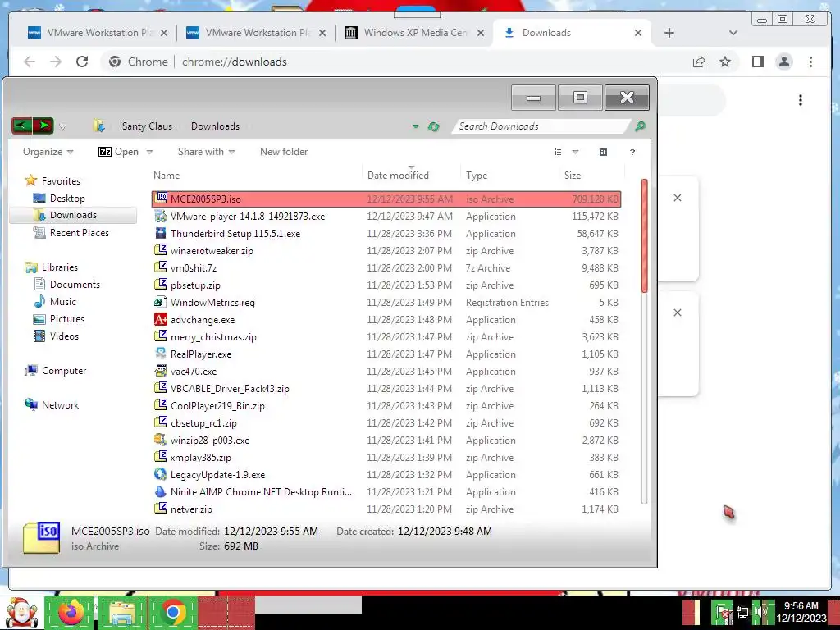Viewport: 840px width, 630px height.
Task: Open a new Chrome tab
Action: click(x=669, y=33)
